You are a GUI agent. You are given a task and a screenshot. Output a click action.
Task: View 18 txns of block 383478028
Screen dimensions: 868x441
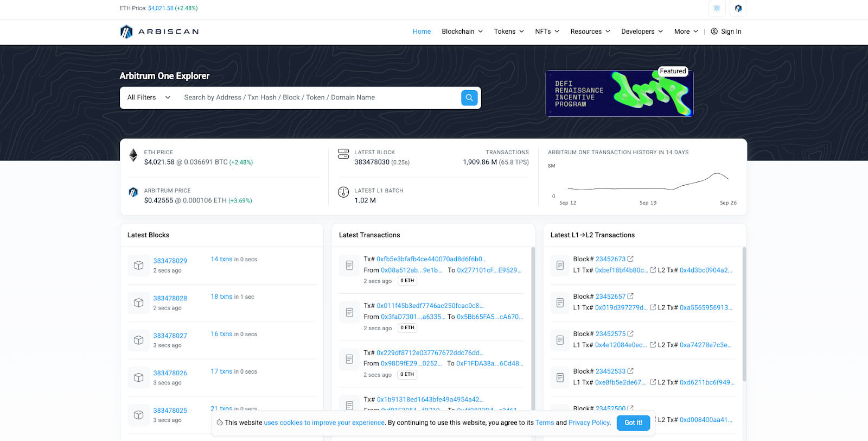click(221, 297)
